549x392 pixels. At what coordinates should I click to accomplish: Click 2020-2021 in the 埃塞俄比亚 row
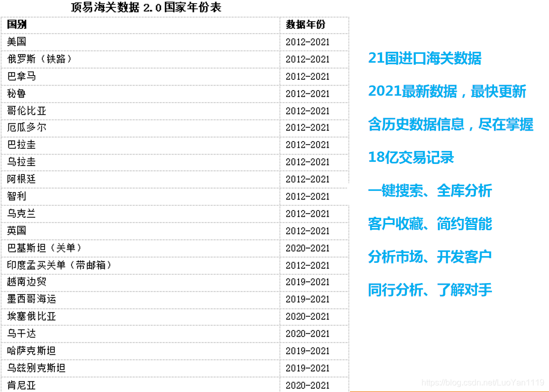(x=307, y=317)
